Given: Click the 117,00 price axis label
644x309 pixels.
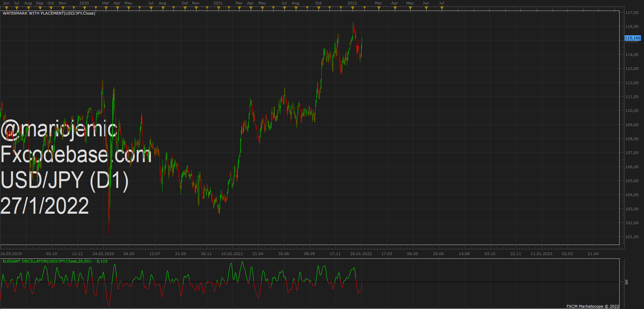Looking at the screenshot, I should (632, 13).
